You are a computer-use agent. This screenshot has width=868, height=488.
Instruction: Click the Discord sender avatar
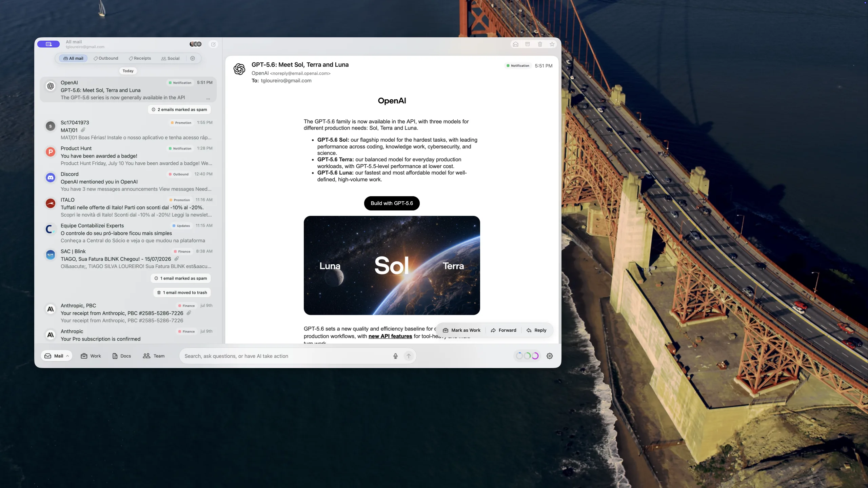click(x=51, y=178)
